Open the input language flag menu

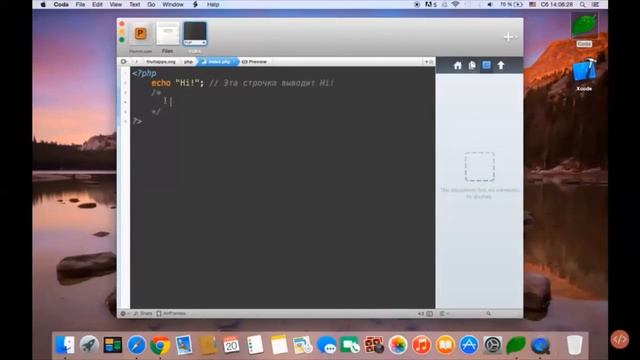pos(532,4)
